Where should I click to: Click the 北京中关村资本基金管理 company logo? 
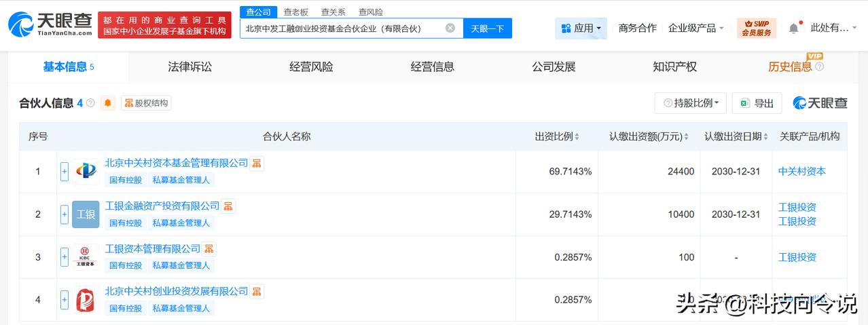click(86, 172)
